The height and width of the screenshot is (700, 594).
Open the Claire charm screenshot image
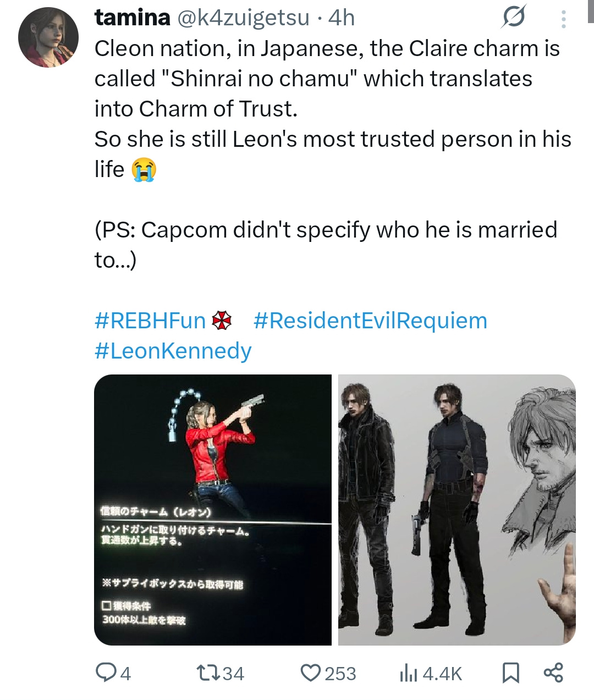(213, 510)
